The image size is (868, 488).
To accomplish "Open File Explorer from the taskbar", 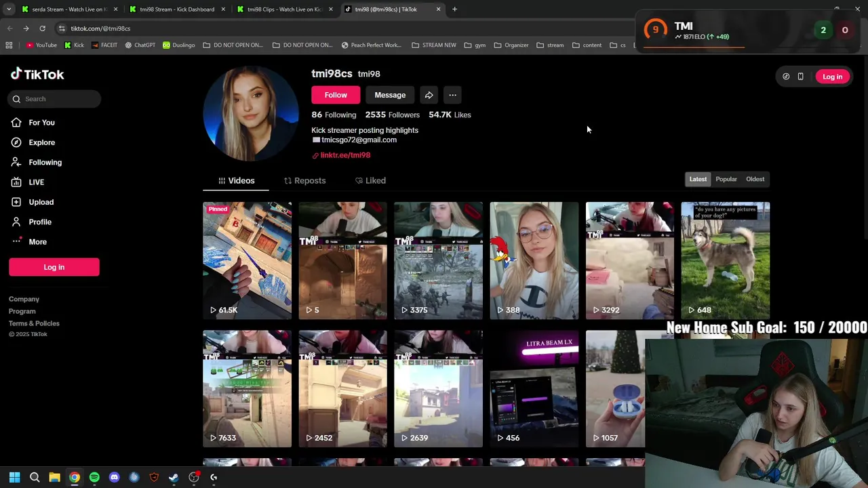I will tap(54, 477).
